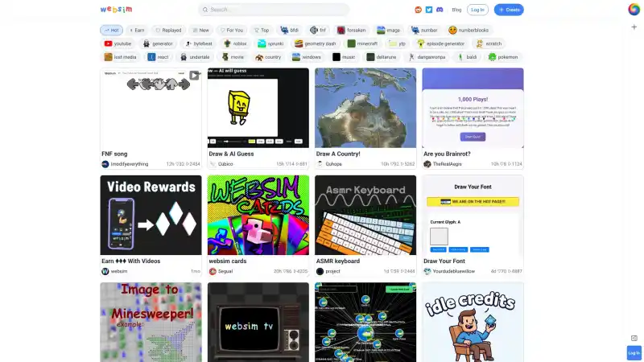Filter by the geometry dash tag
Screen dimensions: 644x362
315,43
